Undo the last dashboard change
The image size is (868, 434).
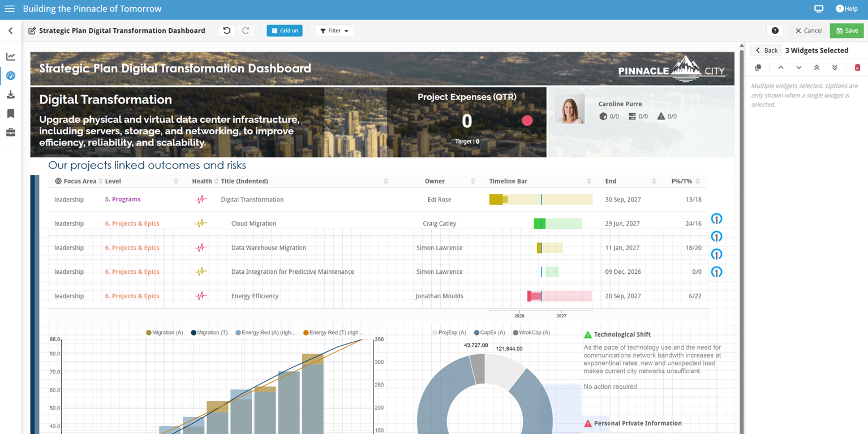[x=227, y=31]
